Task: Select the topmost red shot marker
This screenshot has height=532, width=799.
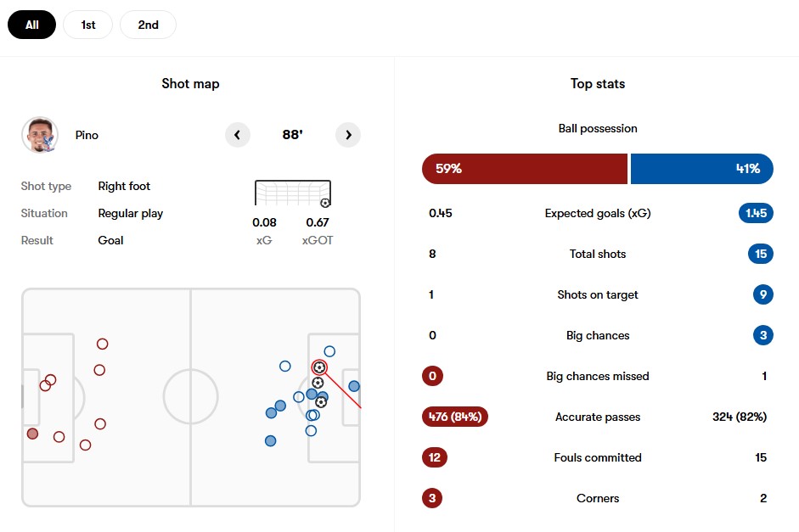Action: click(103, 344)
